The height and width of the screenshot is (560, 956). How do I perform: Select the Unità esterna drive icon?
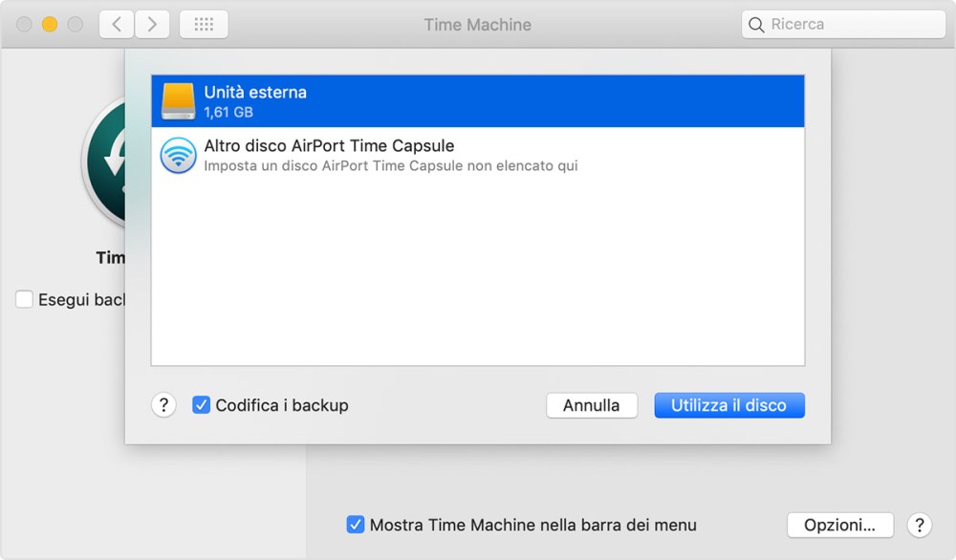tap(181, 100)
